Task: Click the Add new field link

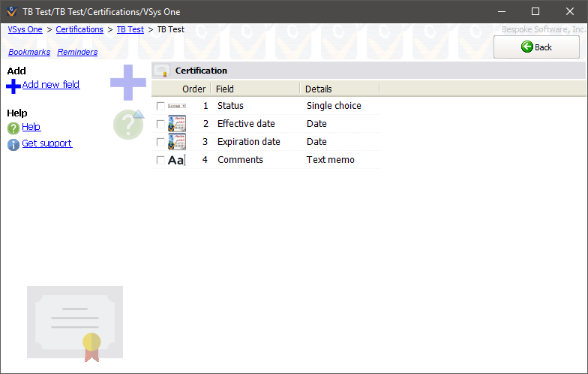Action: coord(51,85)
